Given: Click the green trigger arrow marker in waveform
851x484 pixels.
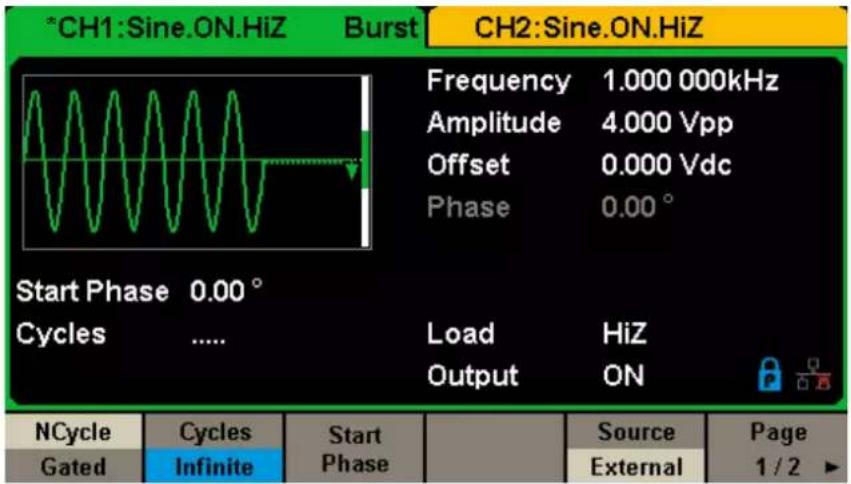Looking at the screenshot, I should pyautogui.click(x=352, y=170).
